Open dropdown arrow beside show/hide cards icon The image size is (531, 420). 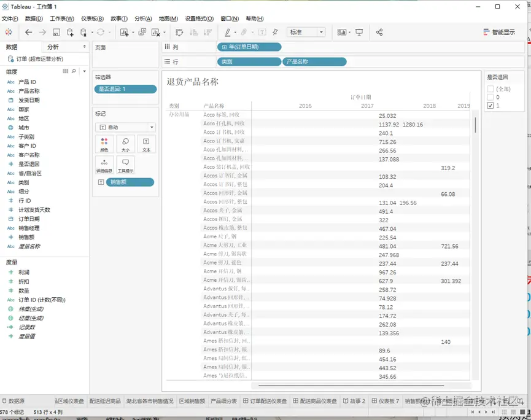[x=349, y=33]
